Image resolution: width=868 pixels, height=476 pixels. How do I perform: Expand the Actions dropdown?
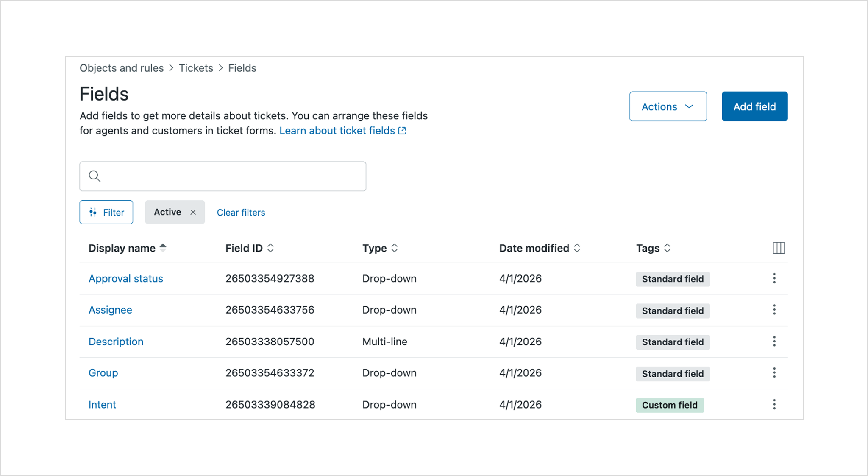(668, 106)
